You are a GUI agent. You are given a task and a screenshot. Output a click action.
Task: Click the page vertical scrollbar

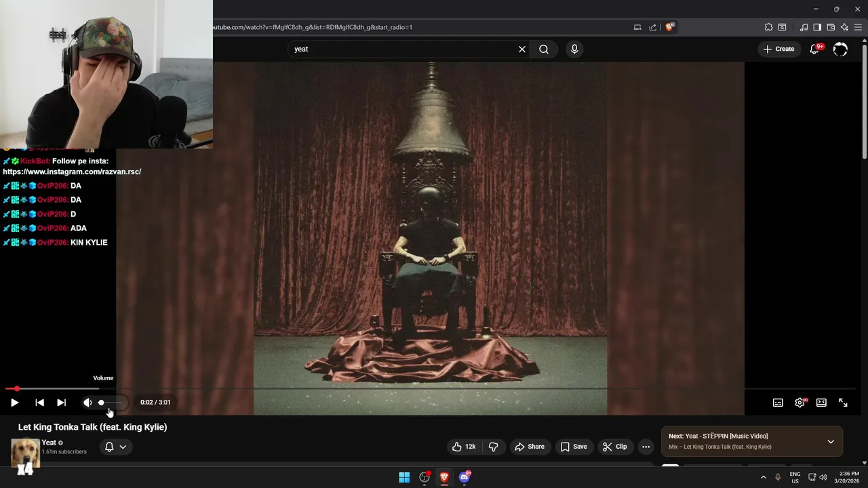[864, 102]
